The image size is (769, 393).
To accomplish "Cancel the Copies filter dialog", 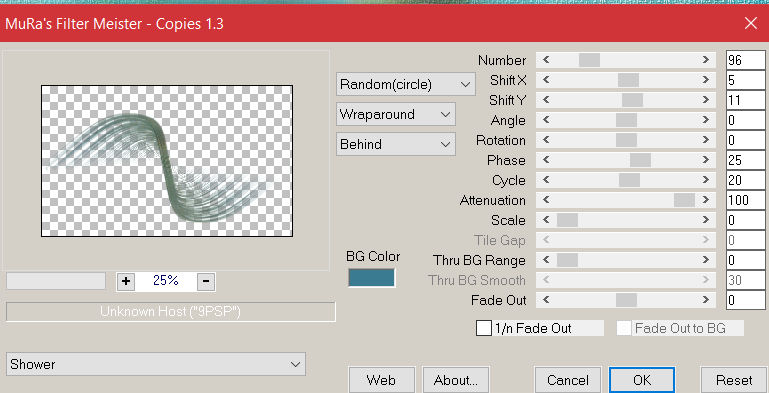I will tap(568, 380).
